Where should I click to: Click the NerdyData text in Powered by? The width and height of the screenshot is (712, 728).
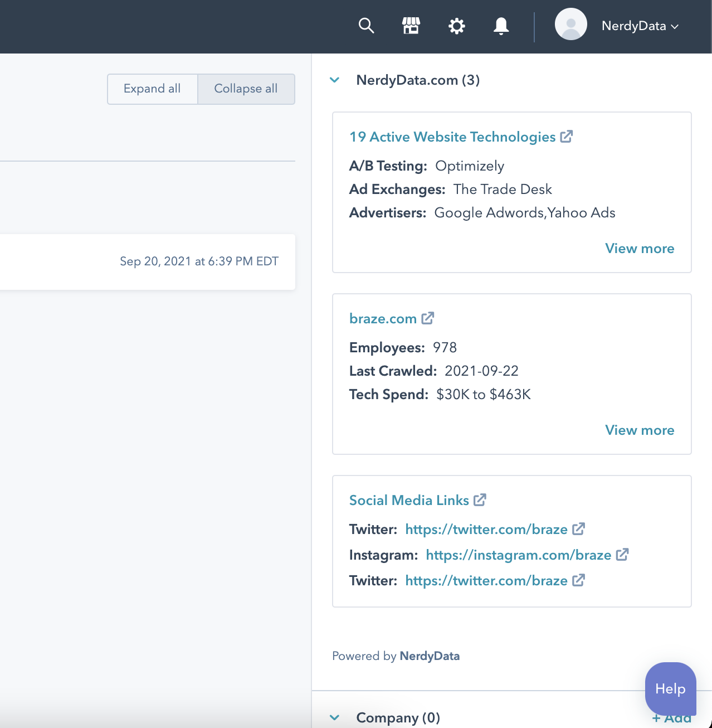click(x=430, y=656)
